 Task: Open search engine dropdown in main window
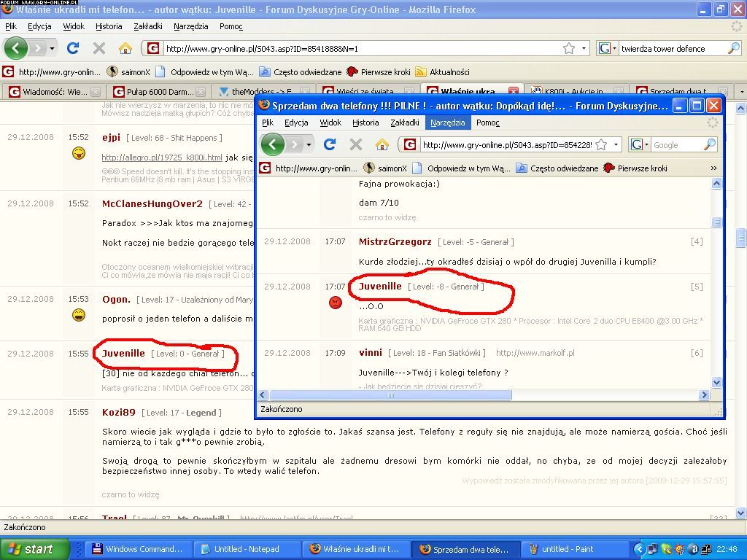coord(614,49)
